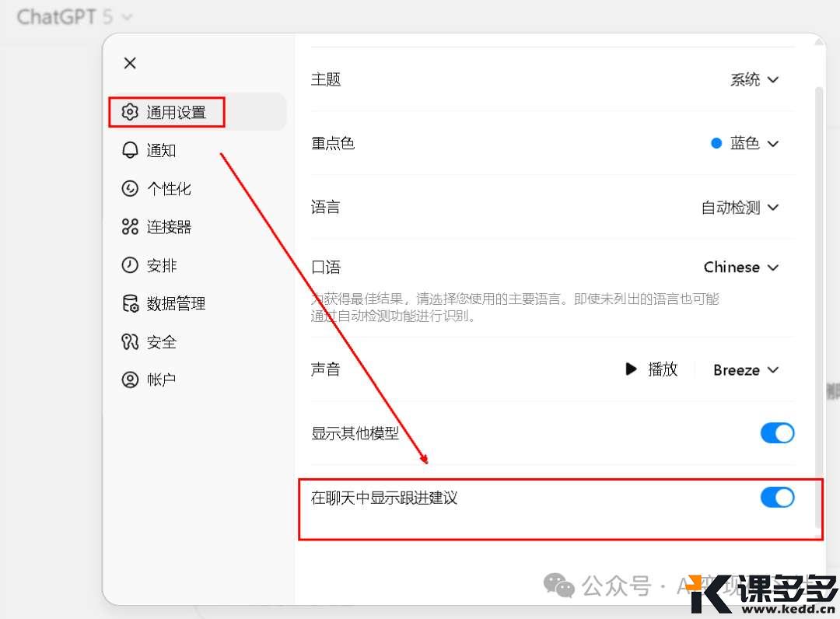This screenshot has height=619, width=840.
Task: Open the 主题 theme dropdown
Action: point(754,79)
